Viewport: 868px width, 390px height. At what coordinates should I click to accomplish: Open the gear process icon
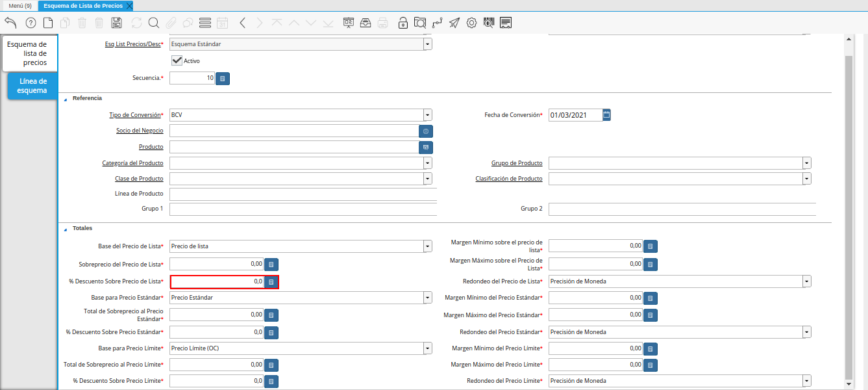[x=472, y=23]
